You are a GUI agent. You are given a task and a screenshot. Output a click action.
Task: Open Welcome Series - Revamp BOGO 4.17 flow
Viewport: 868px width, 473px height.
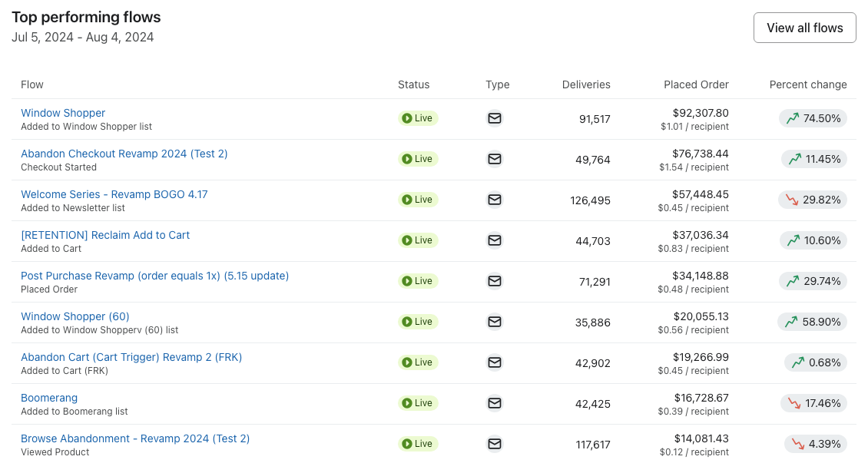click(x=114, y=194)
